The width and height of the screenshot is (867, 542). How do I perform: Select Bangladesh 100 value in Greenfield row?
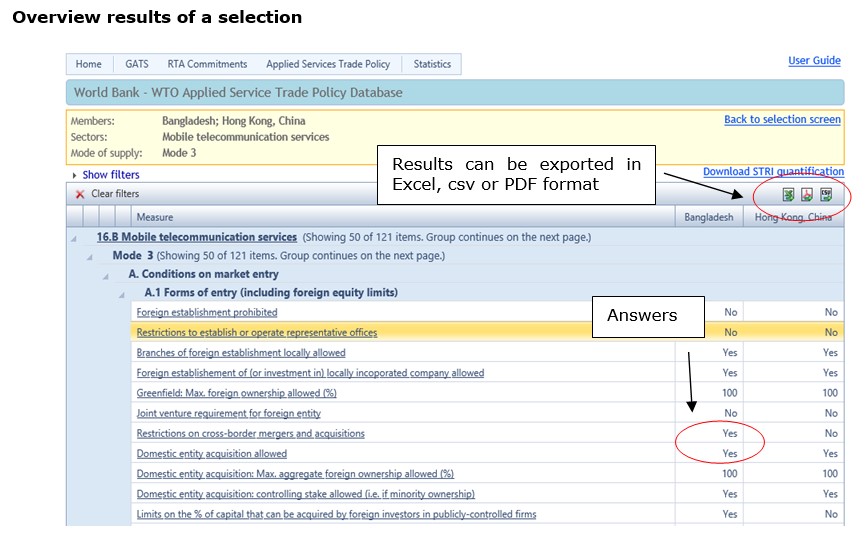click(x=729, y=393)
